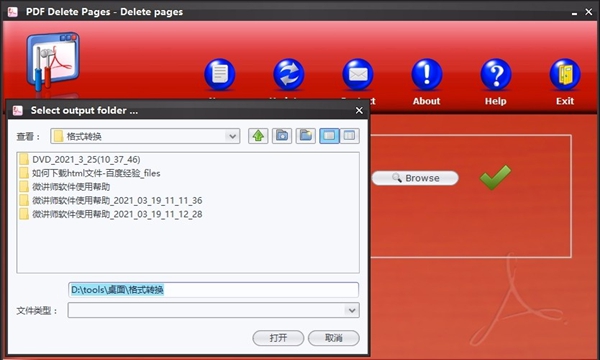Click the main window title bar app icon
This screenshot has height=360, width=600.
pyautogui.click(x=13, y=12)
